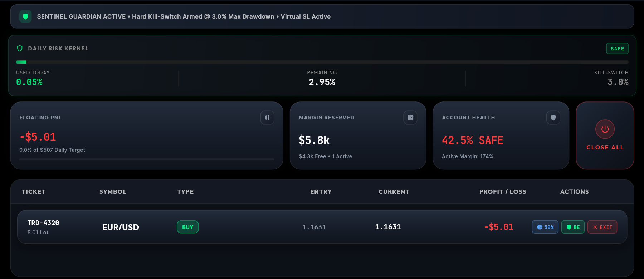Click the red power icon above Close All

(605, 129)
